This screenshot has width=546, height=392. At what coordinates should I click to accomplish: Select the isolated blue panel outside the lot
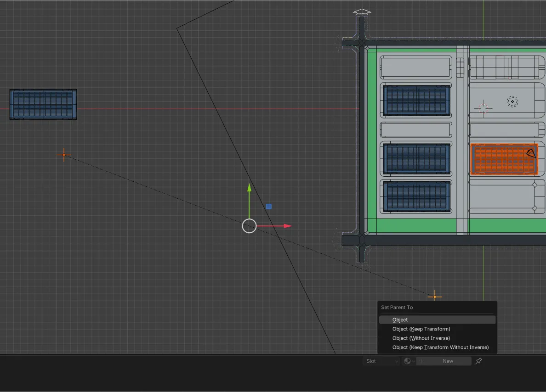(x=43, y=105)
